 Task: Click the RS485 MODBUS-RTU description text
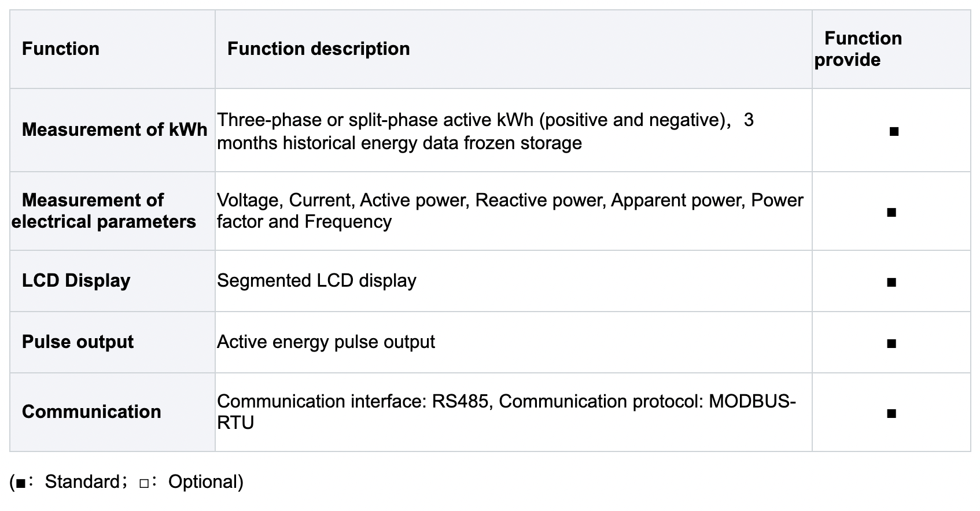(x=506, y=412)
